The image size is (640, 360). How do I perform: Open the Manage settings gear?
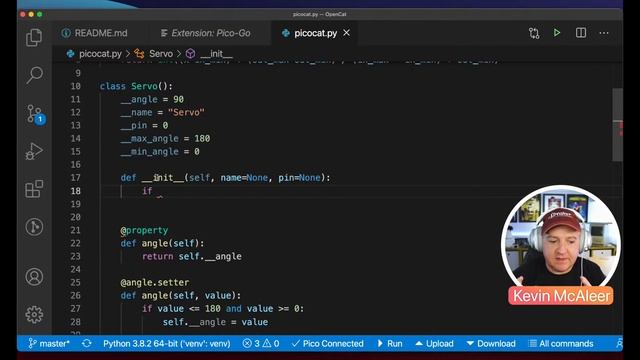tap(34, 314)
